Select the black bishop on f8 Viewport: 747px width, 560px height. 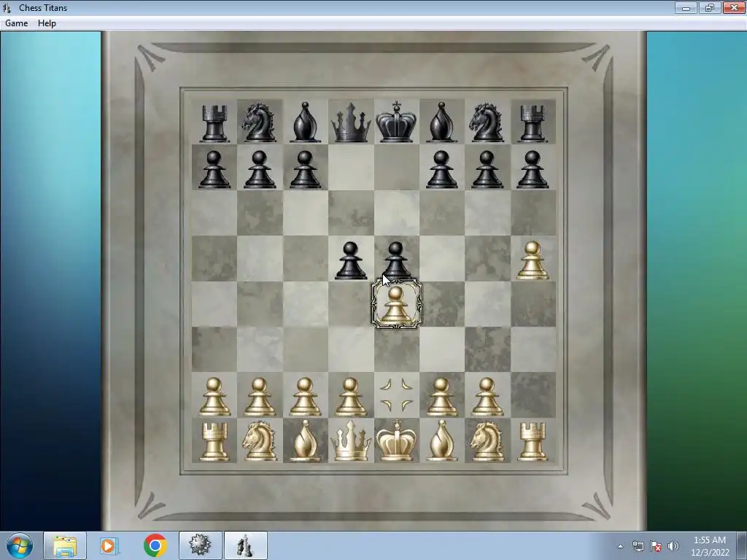pos(442,122)
